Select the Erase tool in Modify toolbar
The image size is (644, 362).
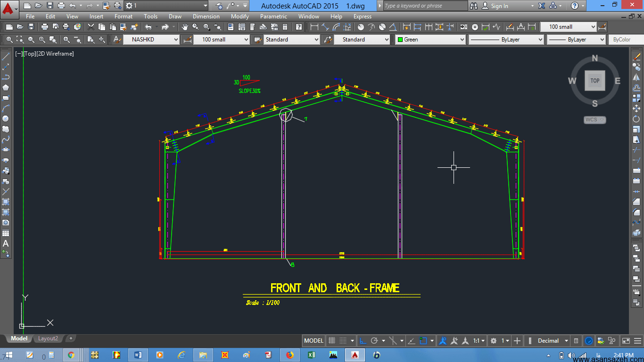click(x=636, y=57)
